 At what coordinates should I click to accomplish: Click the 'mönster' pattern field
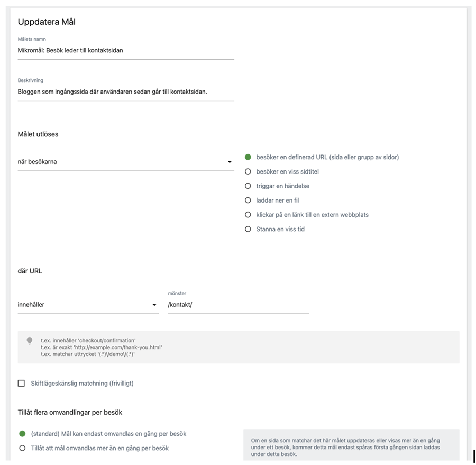coord(238,305)
